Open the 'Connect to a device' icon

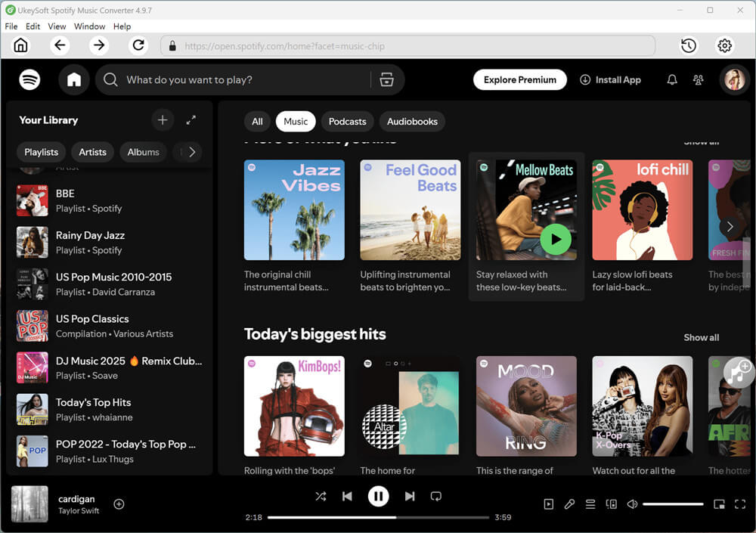(x=611, y=504)
